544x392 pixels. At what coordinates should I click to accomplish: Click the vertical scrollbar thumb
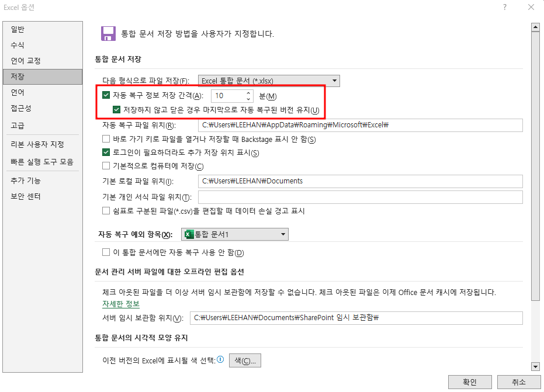535,166
